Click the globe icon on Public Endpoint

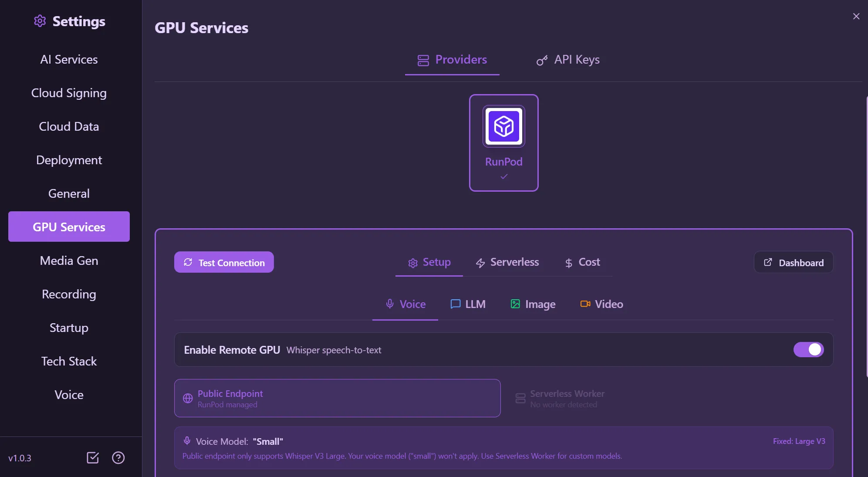(188, 398)
